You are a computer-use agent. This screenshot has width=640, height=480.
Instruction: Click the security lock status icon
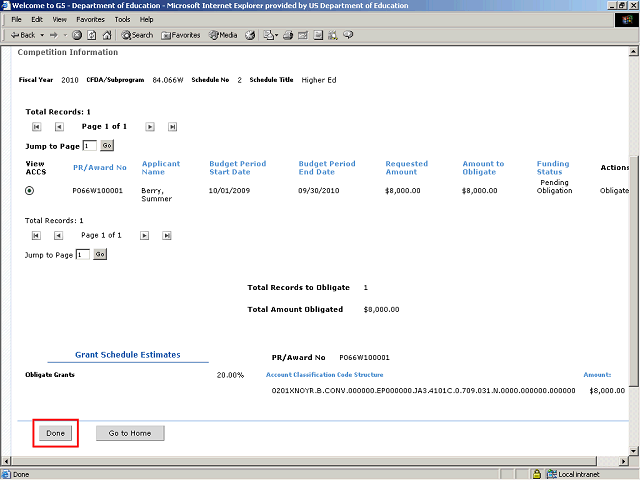pos(536,474)
